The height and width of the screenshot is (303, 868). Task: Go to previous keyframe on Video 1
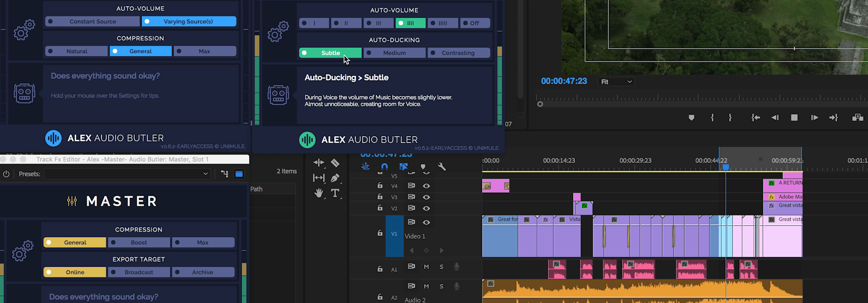[412, 251]
